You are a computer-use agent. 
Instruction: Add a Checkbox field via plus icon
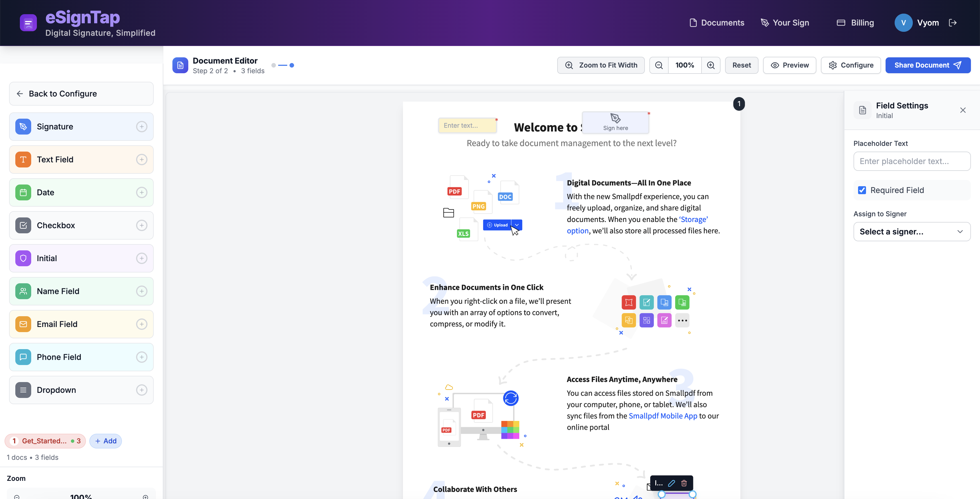[141, 225]
